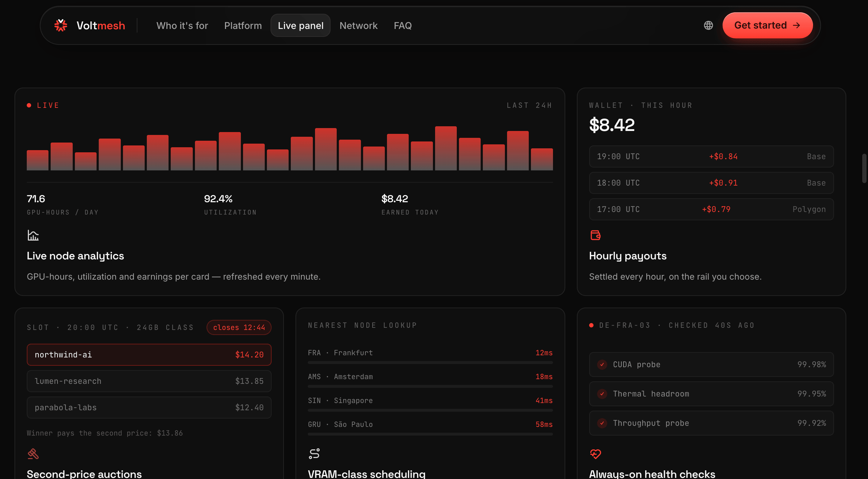Viewport: 868px width, 479px height.
Task: Click the closes 12:44 badge
Action: coord(239,327)
